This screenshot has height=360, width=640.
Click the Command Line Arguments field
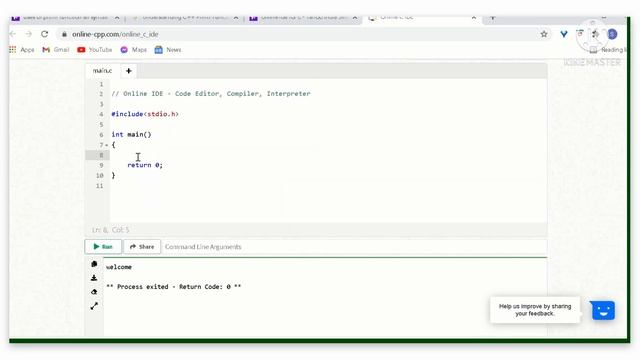(354, 247)
